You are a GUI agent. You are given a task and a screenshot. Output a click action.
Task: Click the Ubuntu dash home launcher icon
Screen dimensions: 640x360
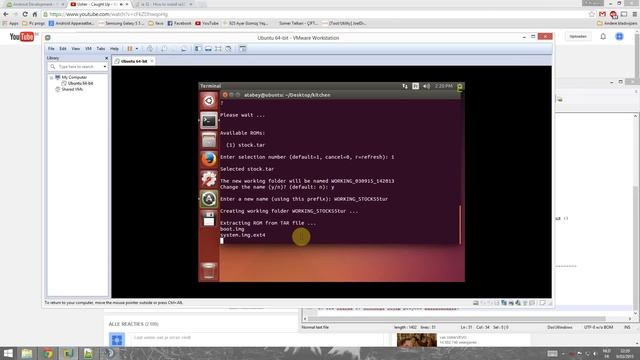tap(209, 101)
